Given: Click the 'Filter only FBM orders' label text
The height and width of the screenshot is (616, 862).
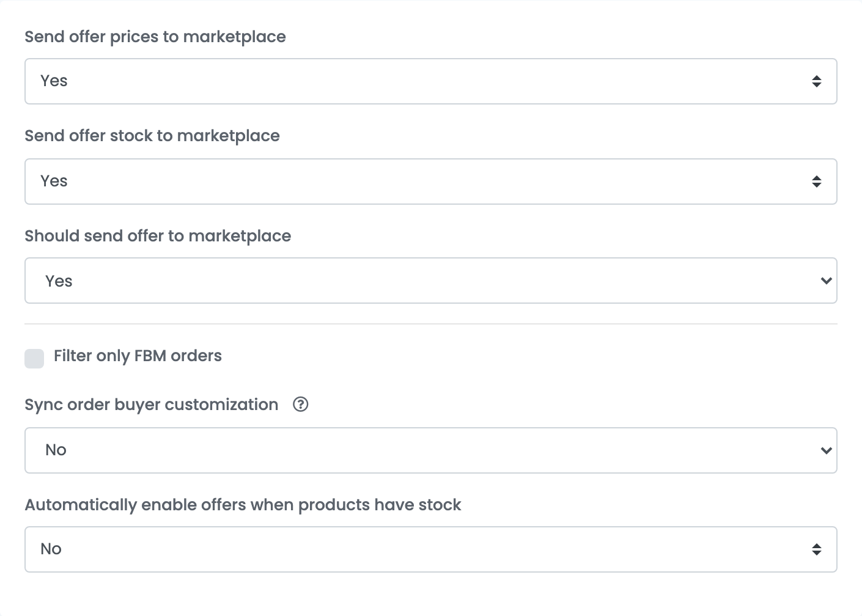Looking at the screenshot, I should 138,356.
